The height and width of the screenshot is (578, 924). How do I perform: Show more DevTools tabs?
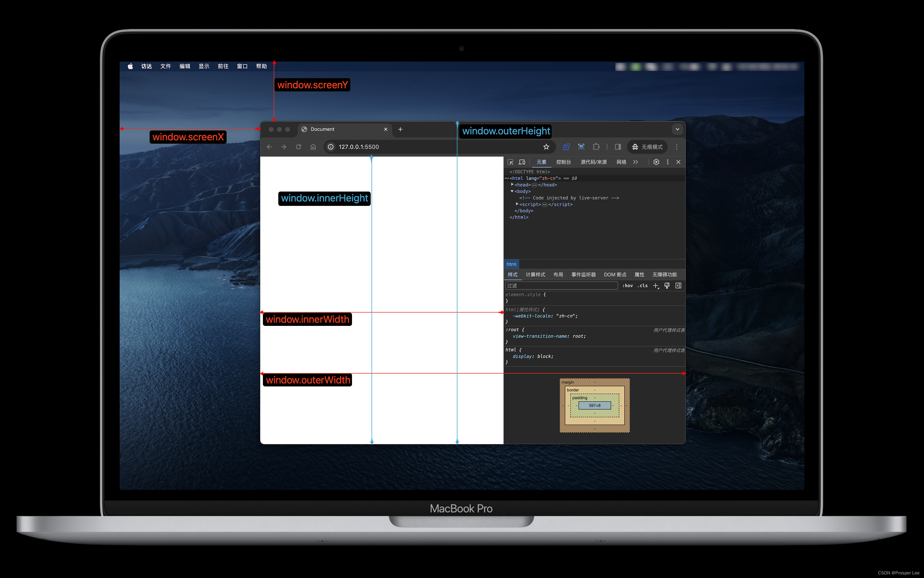pyautogui.click(x=635, y=162)
